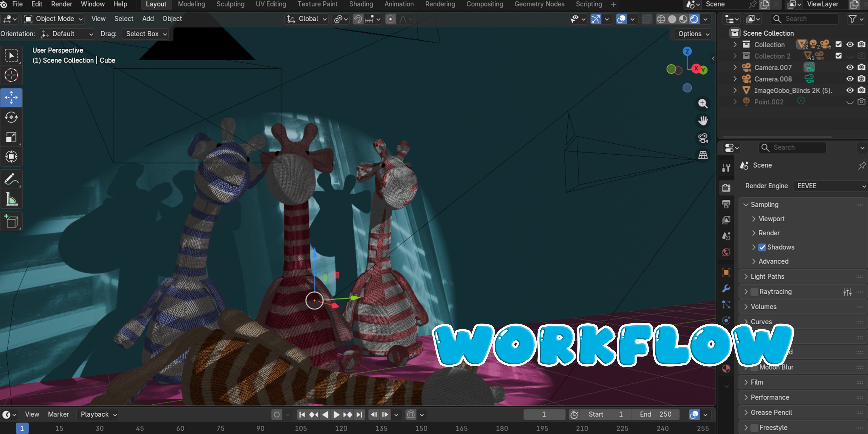Screen dimensions: 868x434
Task: Click frame 120 on the timeline
Action: pos(341,428)
